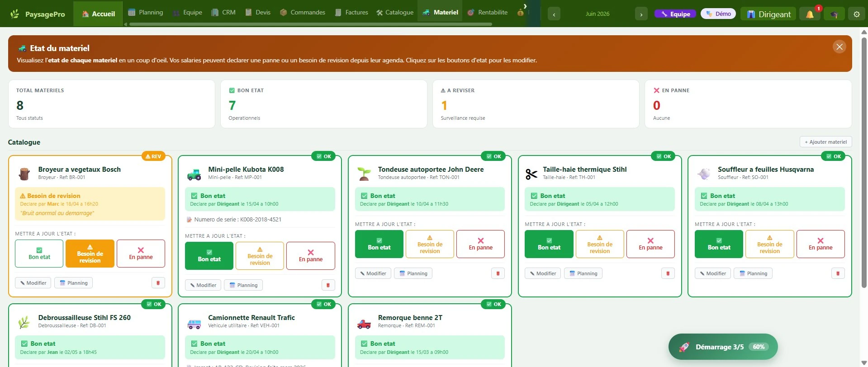Click the Bon etat stat card
Image resolution: width=868 pixels, height=367 pixels.
coord(324,104)
